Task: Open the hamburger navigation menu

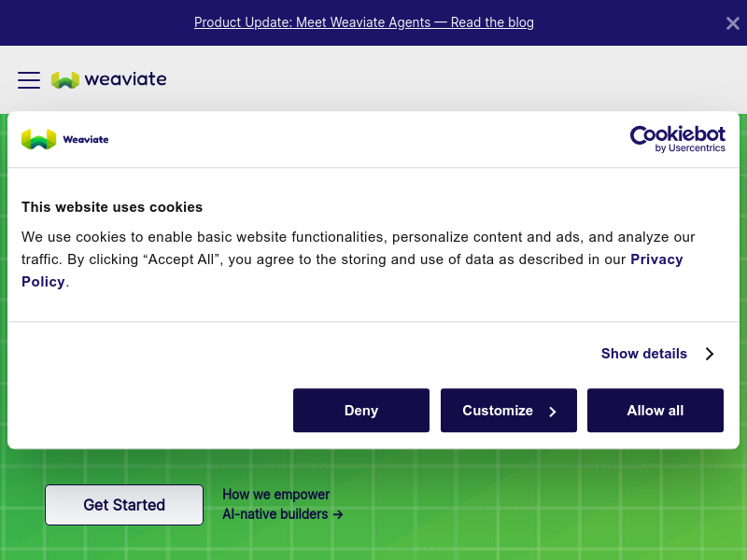Action: pyautogui.click(x=29, y=80)
